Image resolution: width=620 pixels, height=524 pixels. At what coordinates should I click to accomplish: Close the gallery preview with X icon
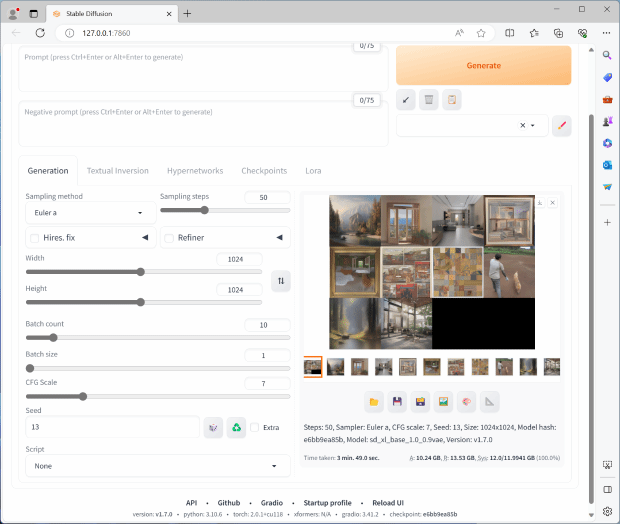point(553,203)
